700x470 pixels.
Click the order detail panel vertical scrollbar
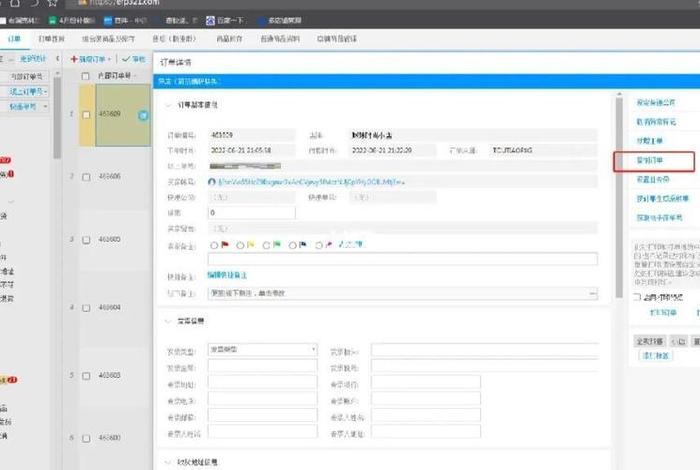(x=619, y=196)
